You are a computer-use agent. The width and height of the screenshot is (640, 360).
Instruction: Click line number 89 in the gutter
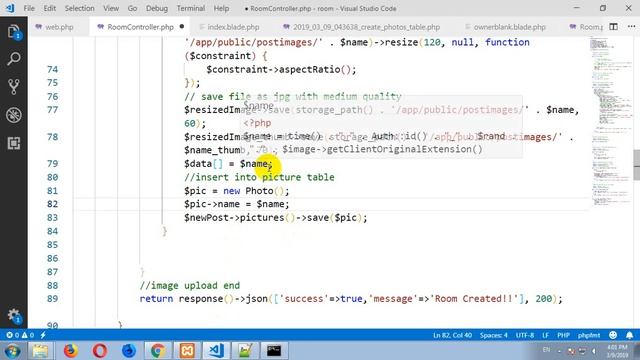click(x=52, y=299)
